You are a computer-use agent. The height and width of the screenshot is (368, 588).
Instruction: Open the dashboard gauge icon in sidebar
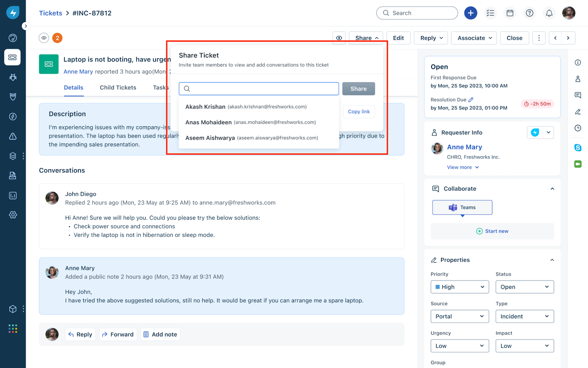[13, 38]
